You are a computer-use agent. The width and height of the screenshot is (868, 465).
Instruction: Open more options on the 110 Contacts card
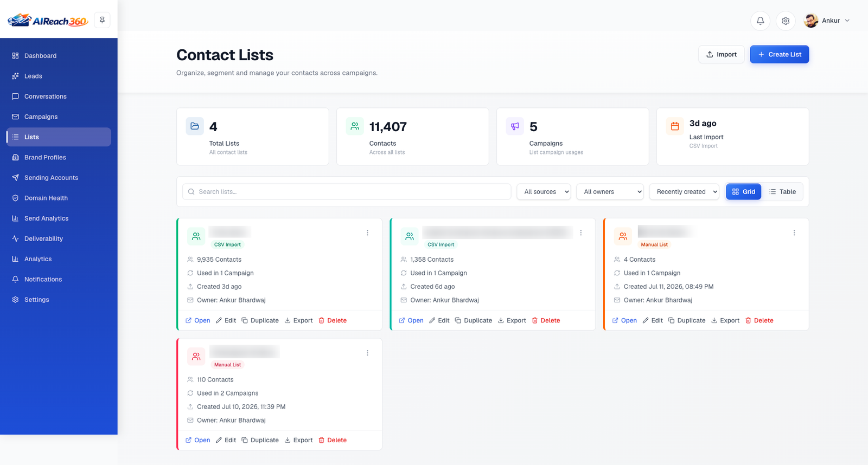point(367,353)
